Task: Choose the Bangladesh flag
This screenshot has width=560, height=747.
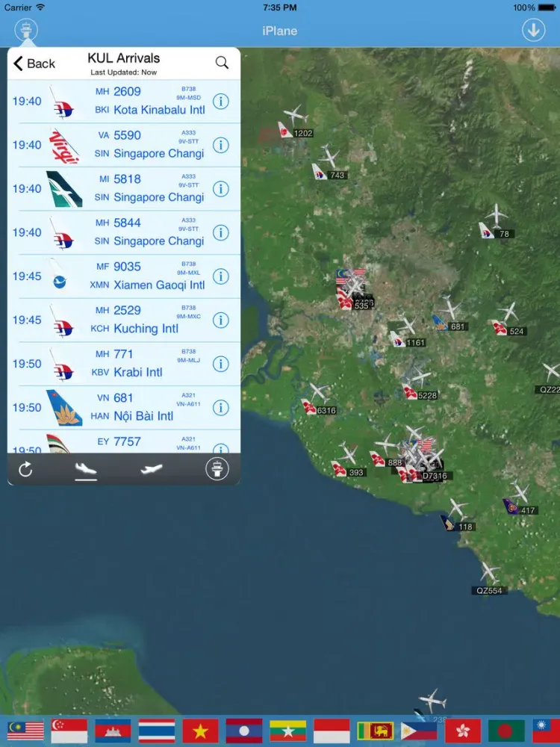Action: [507, 731]
